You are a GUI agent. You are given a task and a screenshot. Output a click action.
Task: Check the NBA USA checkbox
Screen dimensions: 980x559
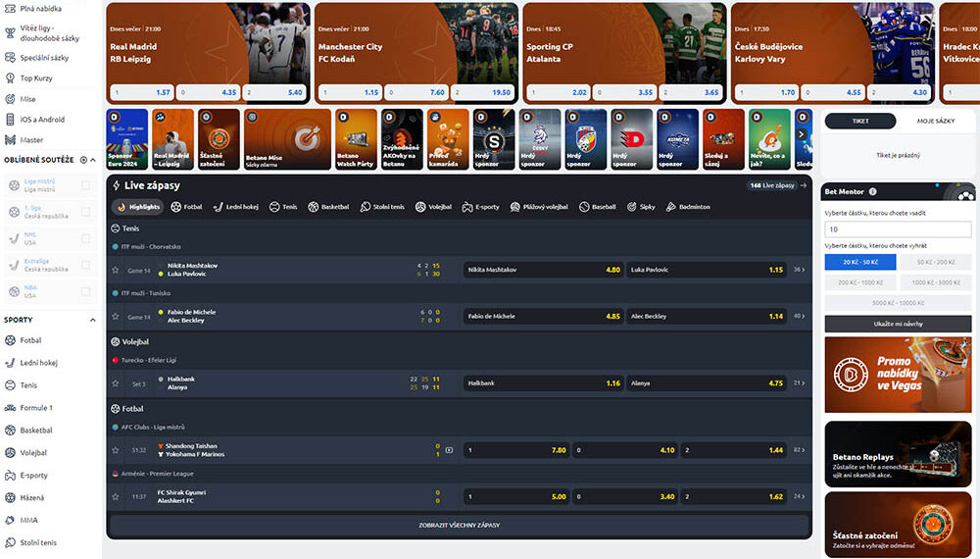[85, 291]
